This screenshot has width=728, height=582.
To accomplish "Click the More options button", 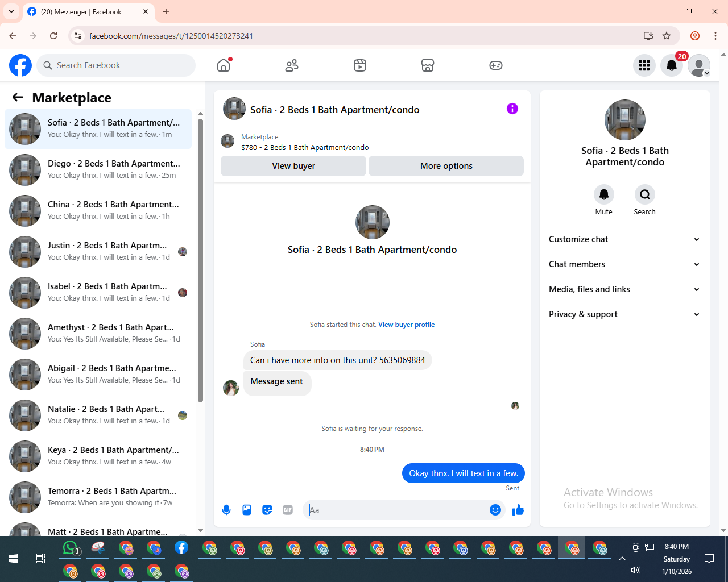I will (446, 166).
